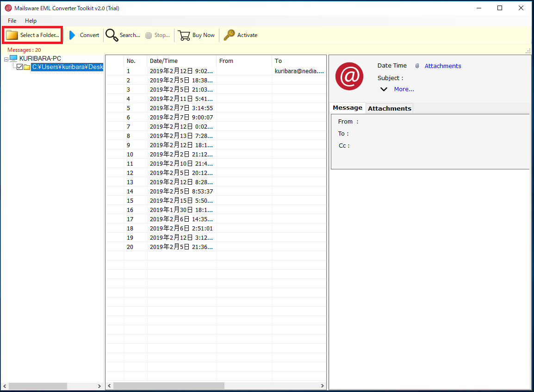
Task: Select the C:¥Users¥kuribara¥Desk folder item
Action: tap(68, 67)
